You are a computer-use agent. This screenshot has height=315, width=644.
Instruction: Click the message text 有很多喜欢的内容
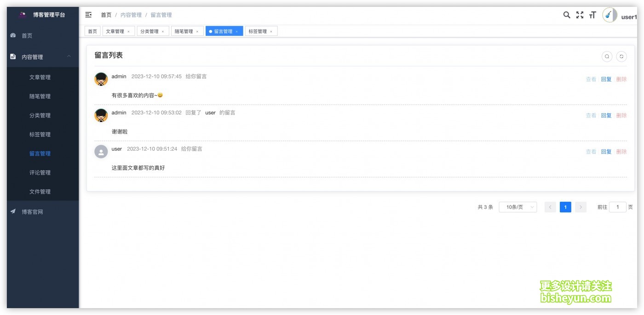click(137, 95)
